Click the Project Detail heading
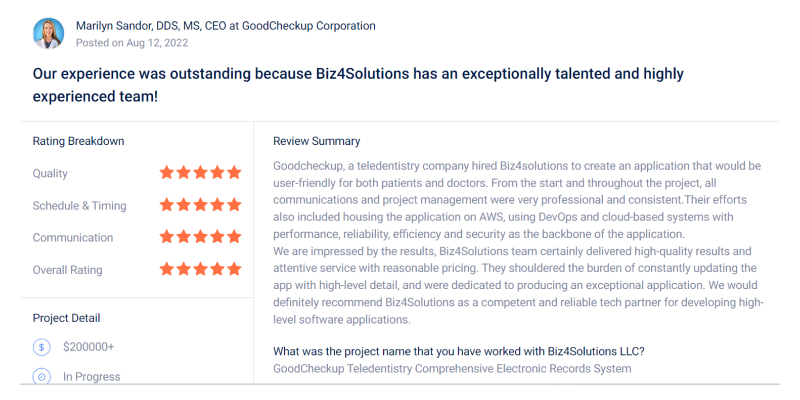This screenshot has height=400, width=800. 66,318
